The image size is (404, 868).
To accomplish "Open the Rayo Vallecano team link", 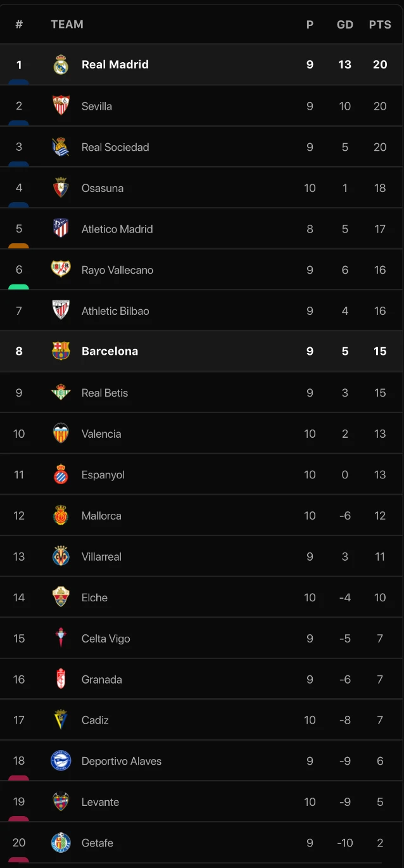I will [117, 270].
